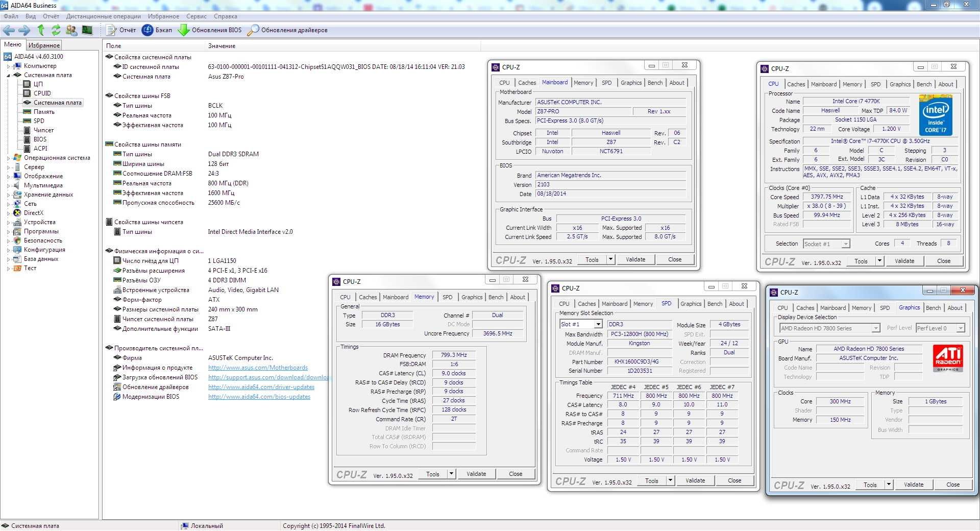
Task: Expand the Операционная система node
Action: [8, 158]
